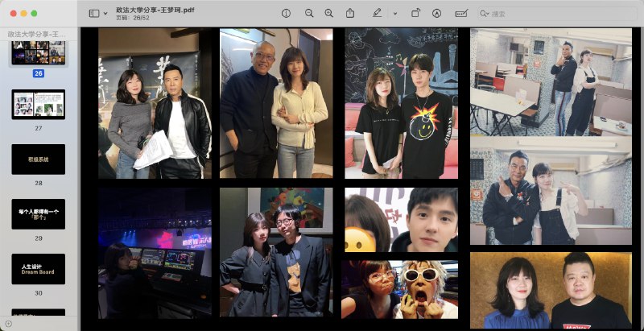Click photo with blue top and gold background
Viewport: 644px width, 331px height.
click(x=551, y=291)
